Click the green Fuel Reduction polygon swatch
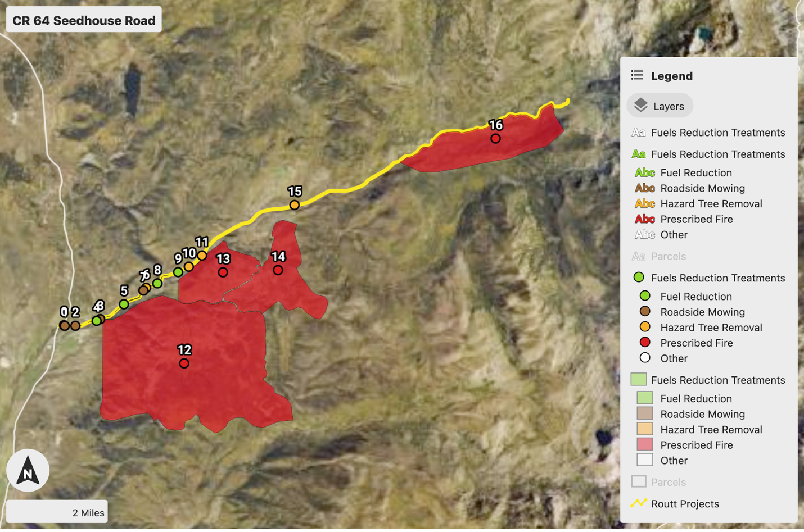This screenshot has width=804, height=532. coord(645,398)
